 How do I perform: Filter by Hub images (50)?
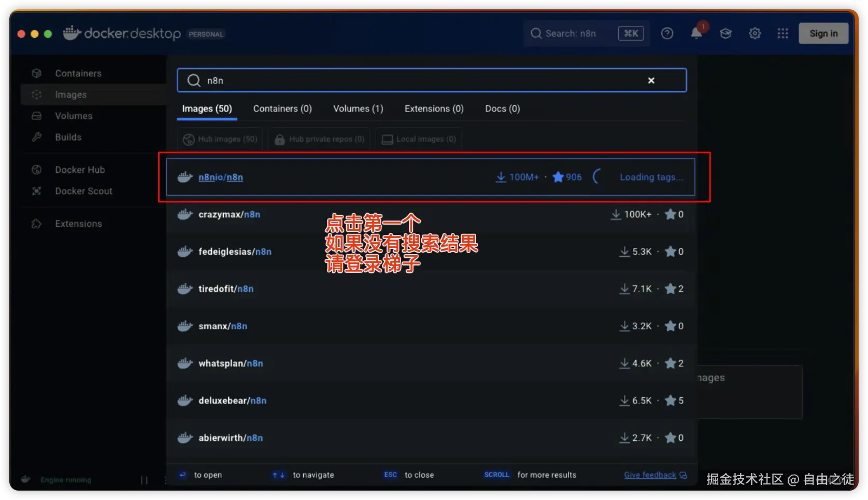click(x=220, y=139)
